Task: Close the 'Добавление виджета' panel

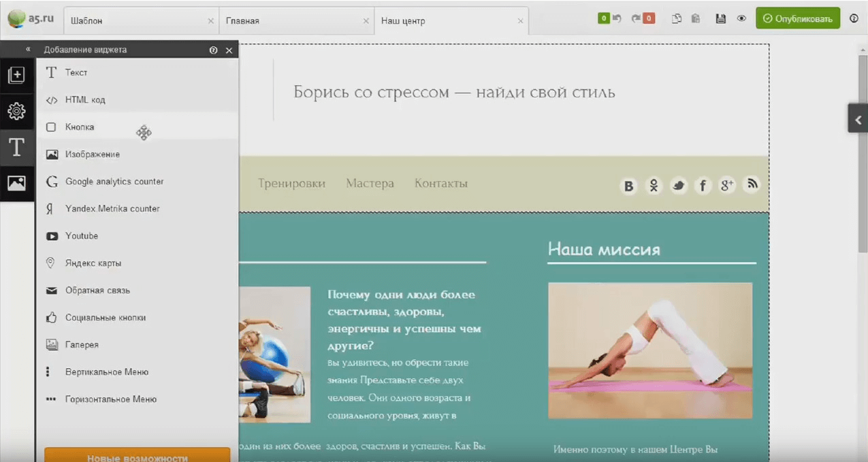Action: (229, 50)
